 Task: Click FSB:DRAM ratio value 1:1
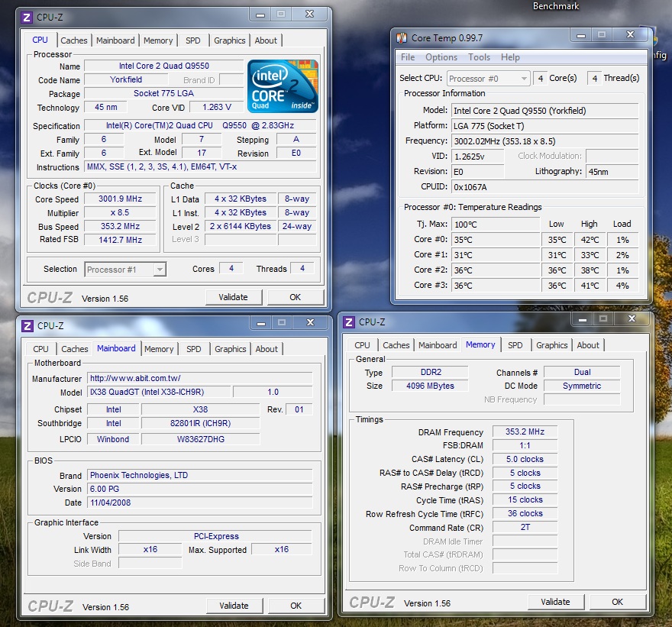point(525,445)
